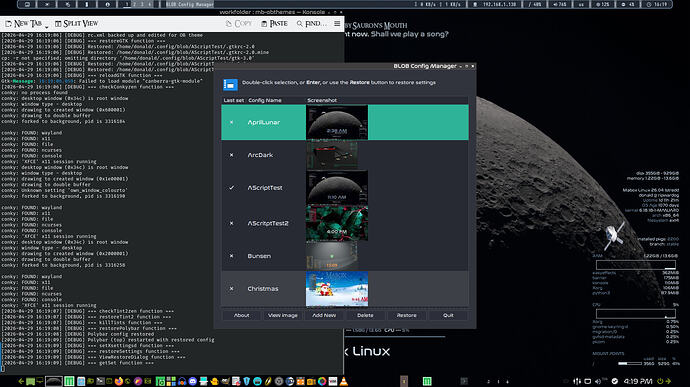Screen dimensions: 690x387
Task: Open a New Tab in Konsole
Action: (24, 23)
